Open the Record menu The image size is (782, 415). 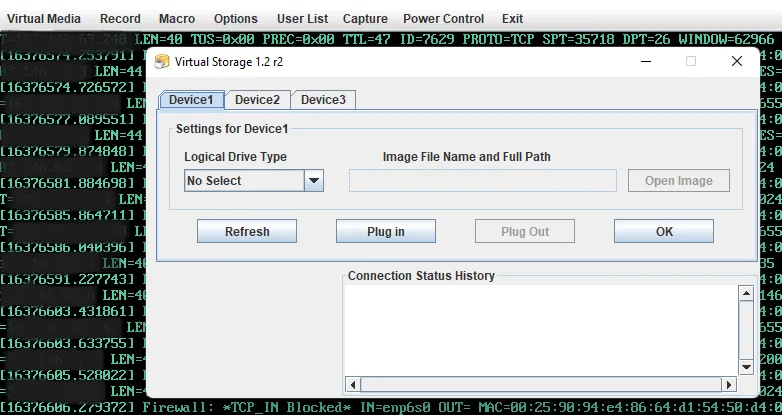click(x=120, y=18)
